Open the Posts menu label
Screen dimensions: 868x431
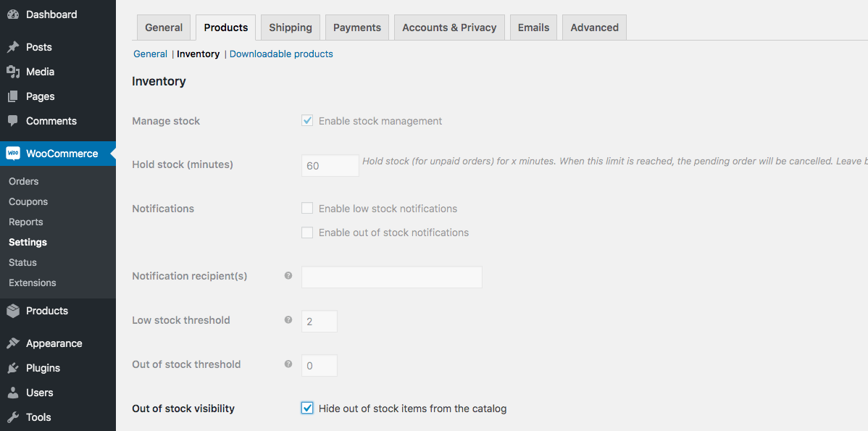38,47
